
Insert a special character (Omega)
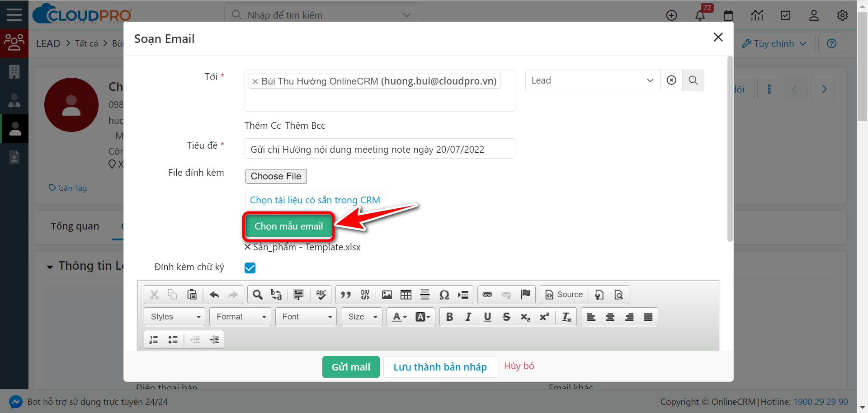444,295
